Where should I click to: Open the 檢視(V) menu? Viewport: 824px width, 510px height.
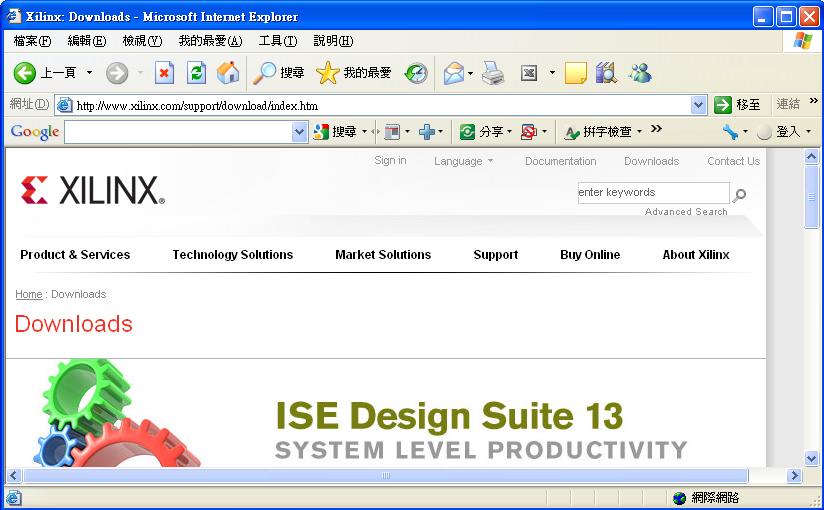coord(141,41)
